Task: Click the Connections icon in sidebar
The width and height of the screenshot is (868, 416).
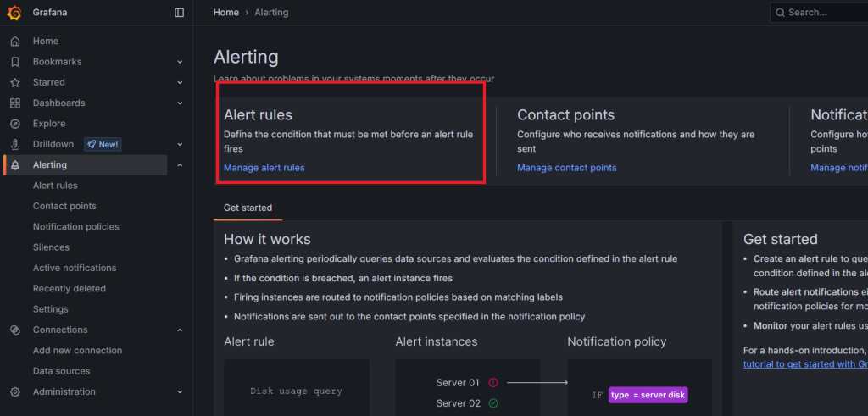Action: (15, 330)
